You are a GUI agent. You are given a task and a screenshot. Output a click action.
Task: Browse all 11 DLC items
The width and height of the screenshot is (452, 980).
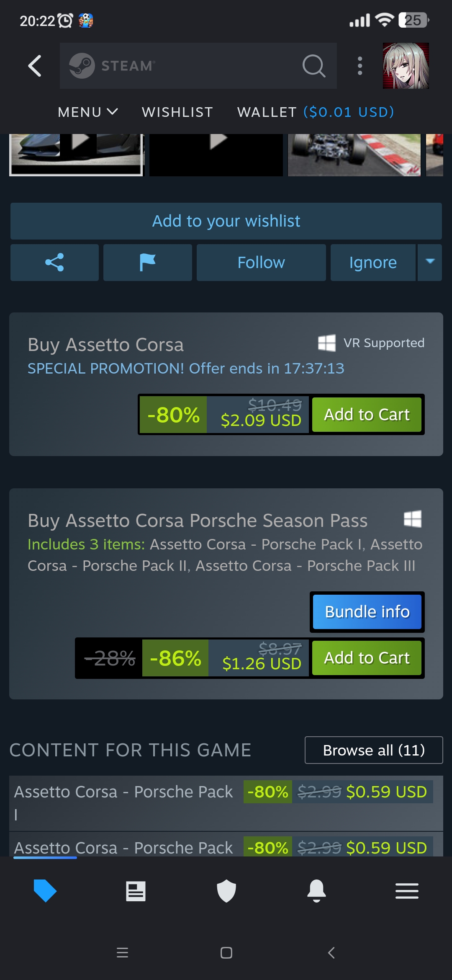pyautogui.click(x=373, y=750)
